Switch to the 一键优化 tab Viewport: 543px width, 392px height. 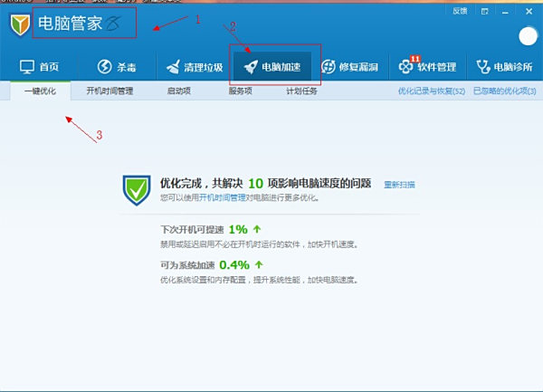[x=40, y=91]
